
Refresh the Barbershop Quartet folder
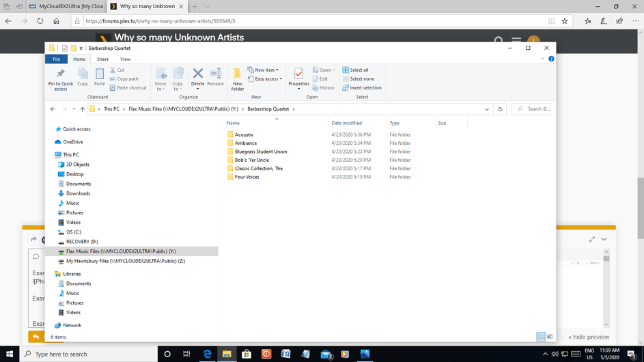tap(501, 109)
